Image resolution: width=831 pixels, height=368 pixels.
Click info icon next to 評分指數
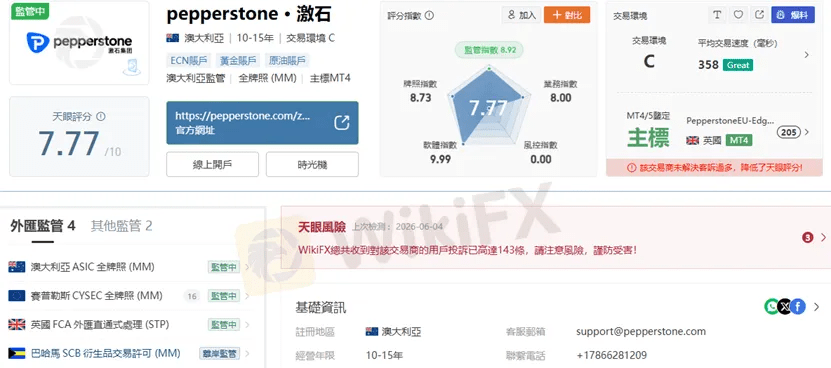[x=429, y=15]
